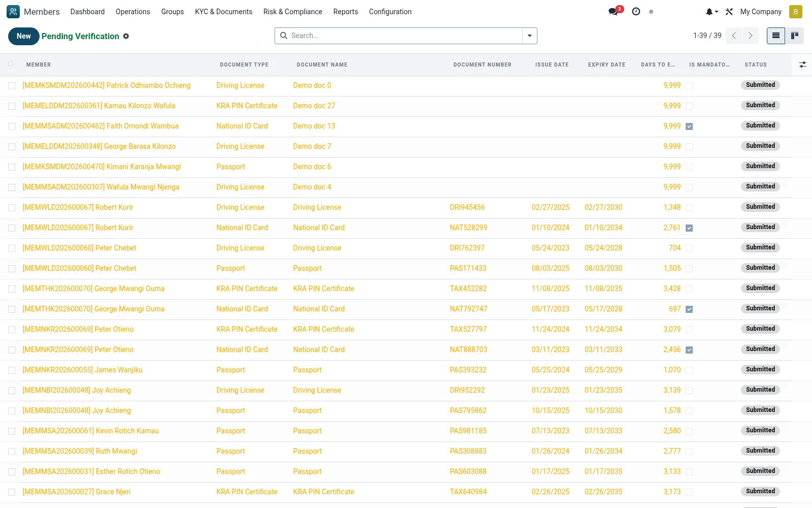Open Grace Njeri KRA PIN Certificate row
812x508 pixels.
(396, 492)
